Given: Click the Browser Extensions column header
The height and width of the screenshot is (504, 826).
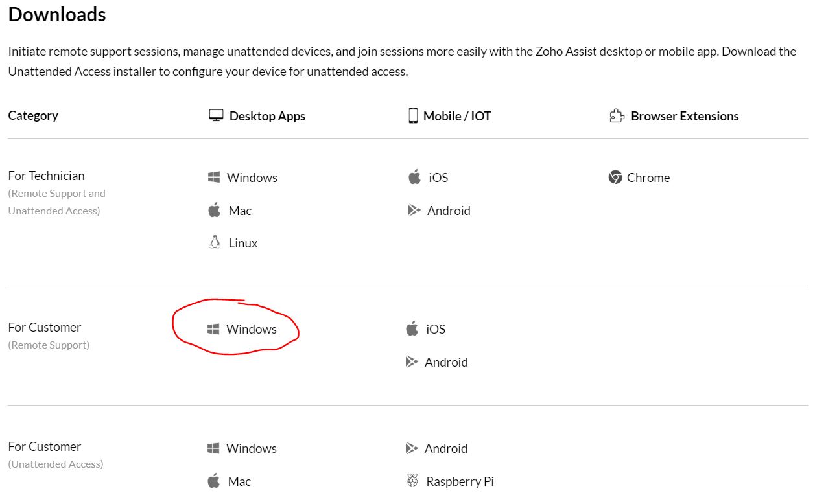Looking at the screenshot, I should pyautogui.click(x=684, y=116).
